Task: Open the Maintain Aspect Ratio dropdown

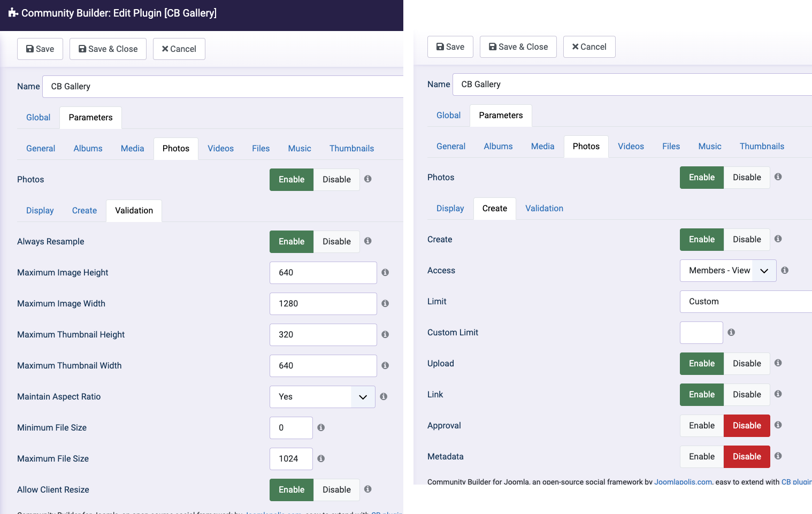Action: click(x=322, y=397)
